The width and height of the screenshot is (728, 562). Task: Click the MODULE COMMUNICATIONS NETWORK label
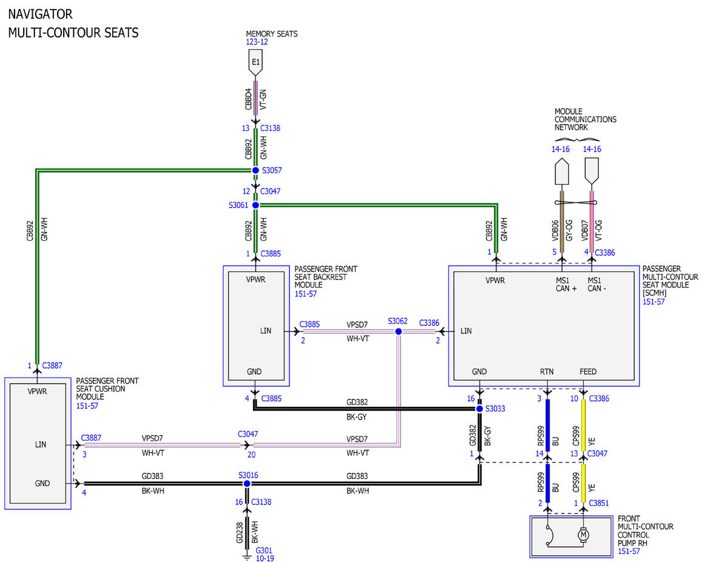pyautogui.click(x=585, y=119)
